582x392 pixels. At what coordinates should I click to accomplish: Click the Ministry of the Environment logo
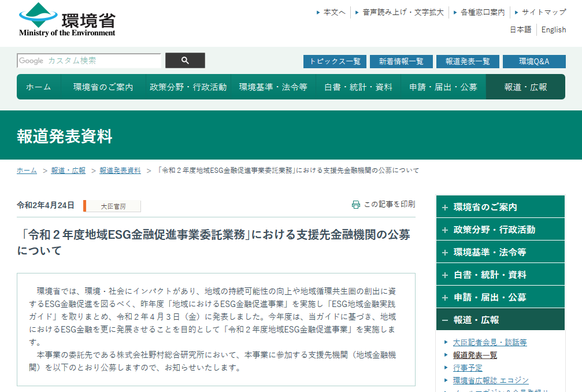[67, 20]
